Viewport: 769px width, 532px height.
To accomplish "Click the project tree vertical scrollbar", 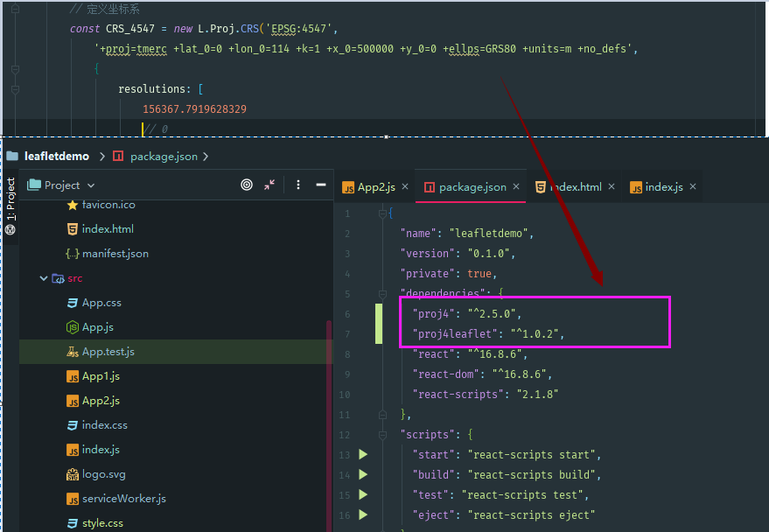I will click(x=329, y=425).
